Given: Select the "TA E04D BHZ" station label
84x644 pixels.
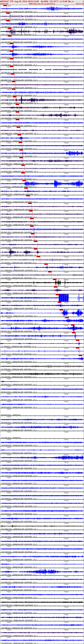Looking at the screenshot, I should tap(6, 110).
